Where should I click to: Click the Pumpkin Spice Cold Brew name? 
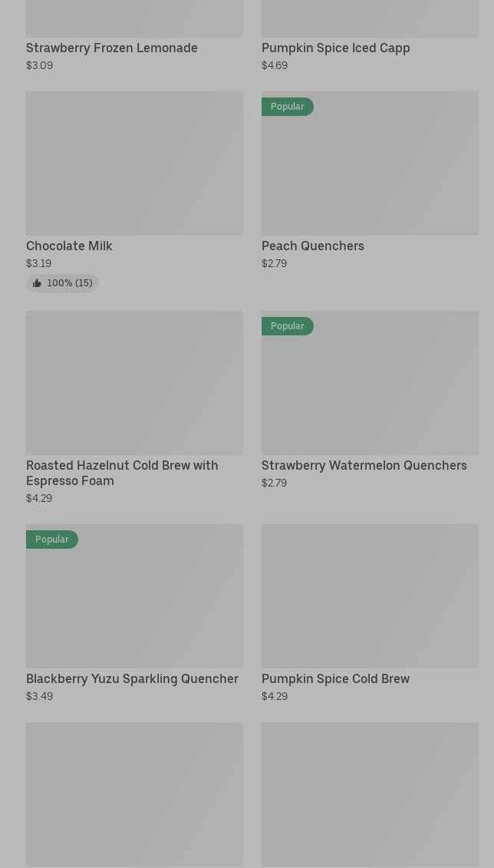(x=335, y=678)
